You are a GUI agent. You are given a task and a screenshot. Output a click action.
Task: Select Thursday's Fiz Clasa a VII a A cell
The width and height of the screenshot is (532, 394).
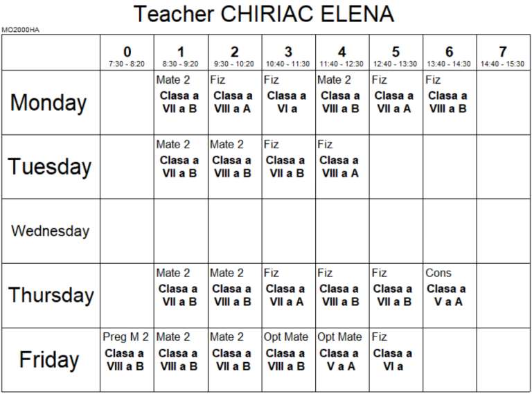(x=288, y=295)
